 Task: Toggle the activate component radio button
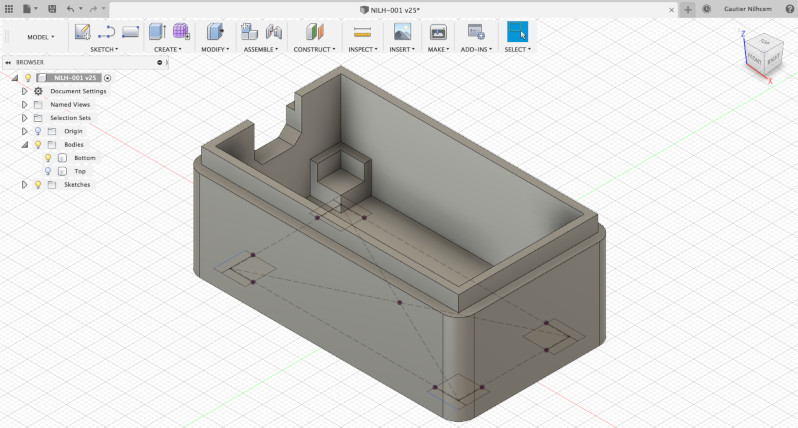click(x=107, y=78)
